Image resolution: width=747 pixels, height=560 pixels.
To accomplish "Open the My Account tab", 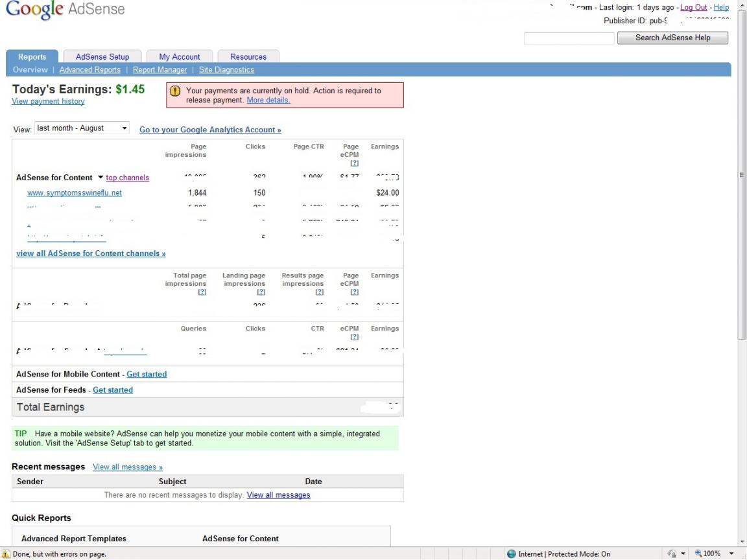I will tap(180, 57).
